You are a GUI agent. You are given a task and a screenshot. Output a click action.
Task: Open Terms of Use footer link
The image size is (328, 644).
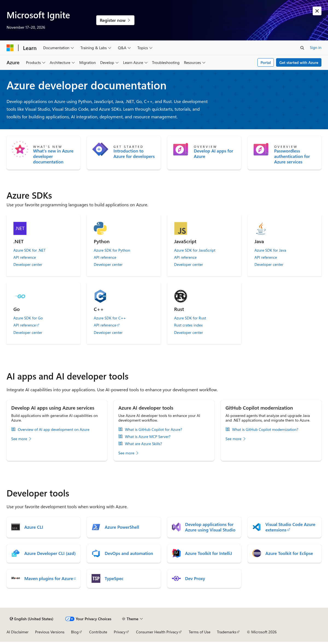(x=200, y=632)
